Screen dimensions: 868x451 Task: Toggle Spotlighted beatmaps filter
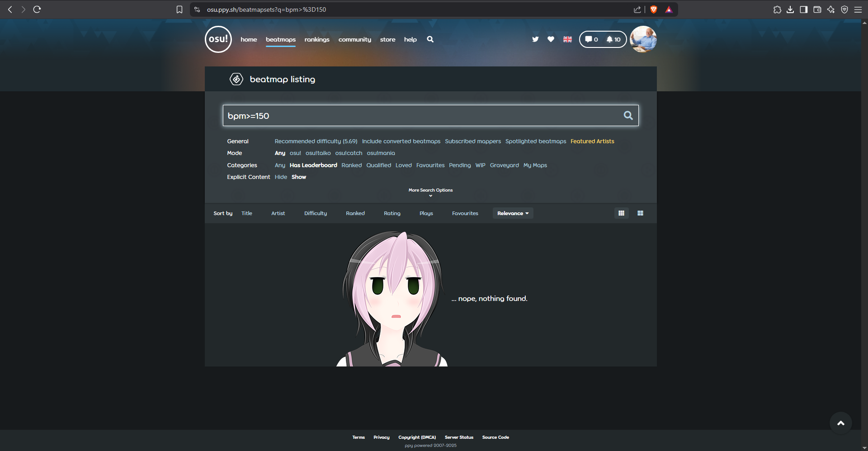(536, 141)
